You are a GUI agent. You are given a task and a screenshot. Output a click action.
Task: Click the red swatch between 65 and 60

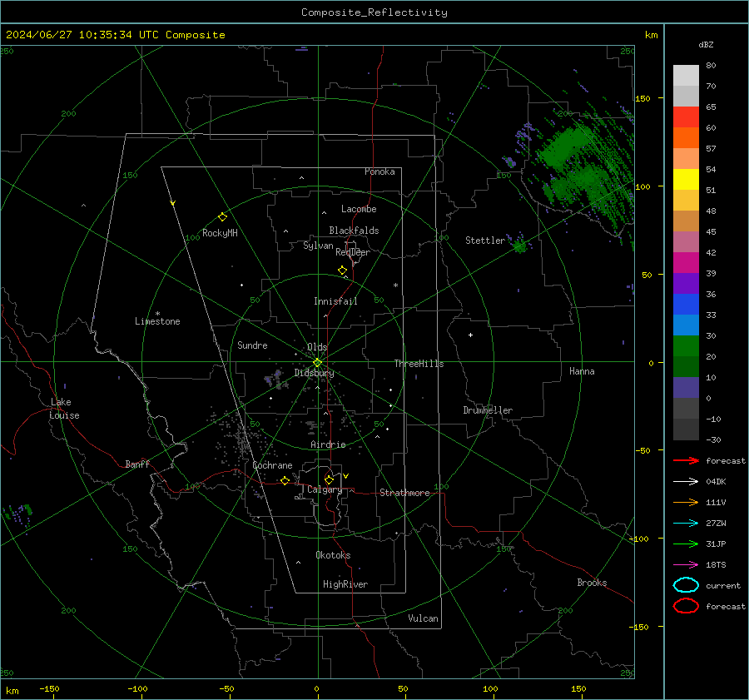[686, 117]
